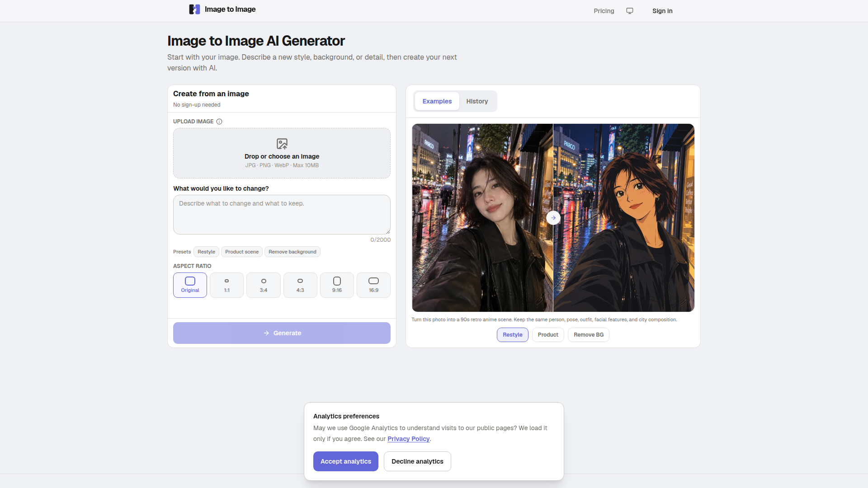Choose the 4:3 aspect ratio icon
This screenshot has height=488, width=868.
tap(300, 281)
